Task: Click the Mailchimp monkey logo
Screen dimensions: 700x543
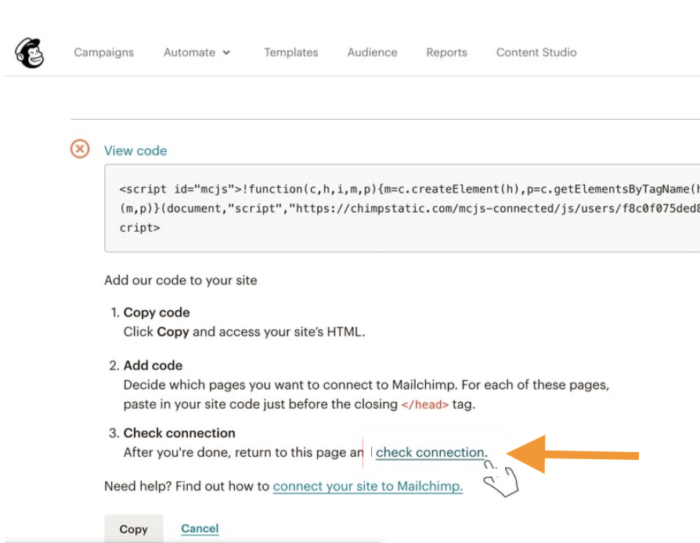Action: [29, 53]
